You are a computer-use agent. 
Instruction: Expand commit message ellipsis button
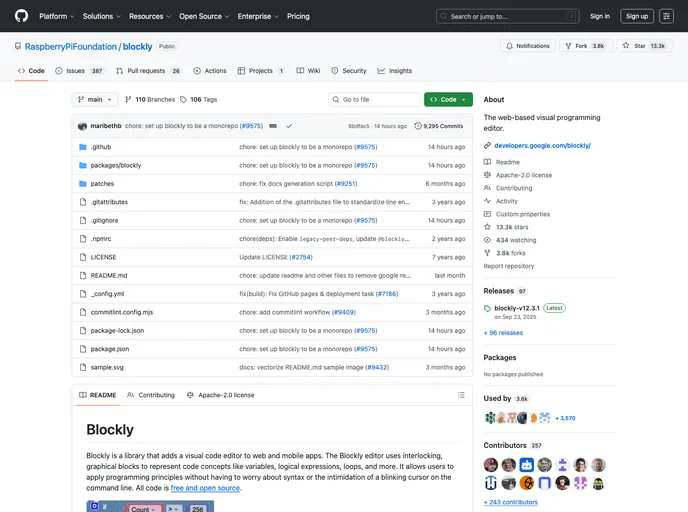pyautogui.click(x=273, y=126)
